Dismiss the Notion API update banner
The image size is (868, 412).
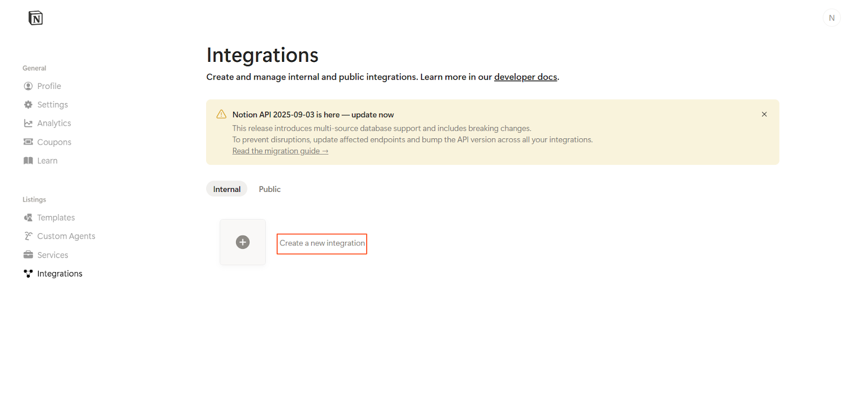(x=764, y=114)
